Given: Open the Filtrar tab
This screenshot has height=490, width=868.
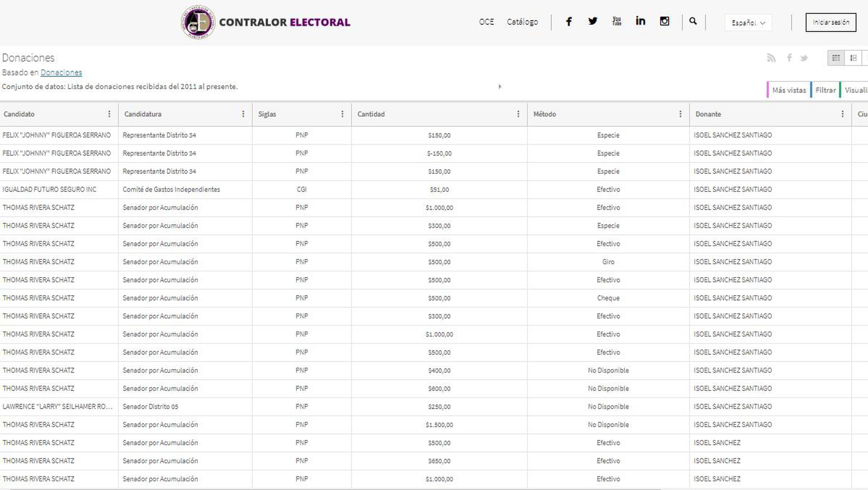Looking at the screenshot, I should tap(825, 90).
